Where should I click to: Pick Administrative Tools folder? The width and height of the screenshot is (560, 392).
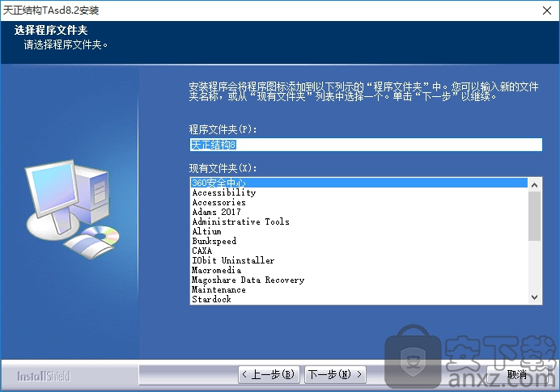[358, 221]
